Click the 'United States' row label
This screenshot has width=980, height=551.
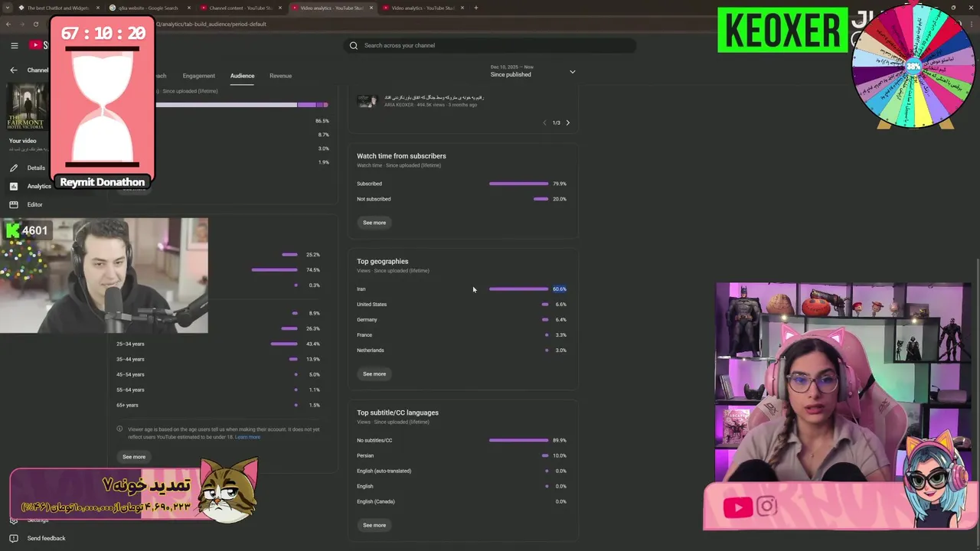click(x=371, y=305)
